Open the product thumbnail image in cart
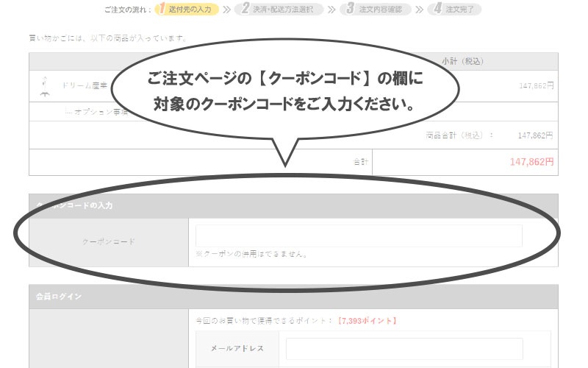This screenshot has width=588, height=368. click(43, 87)
